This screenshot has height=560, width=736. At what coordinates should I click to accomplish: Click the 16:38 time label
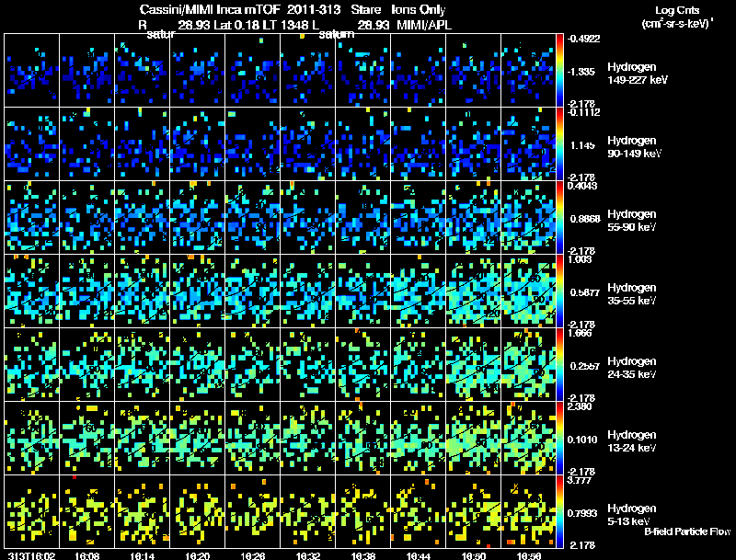363,555
